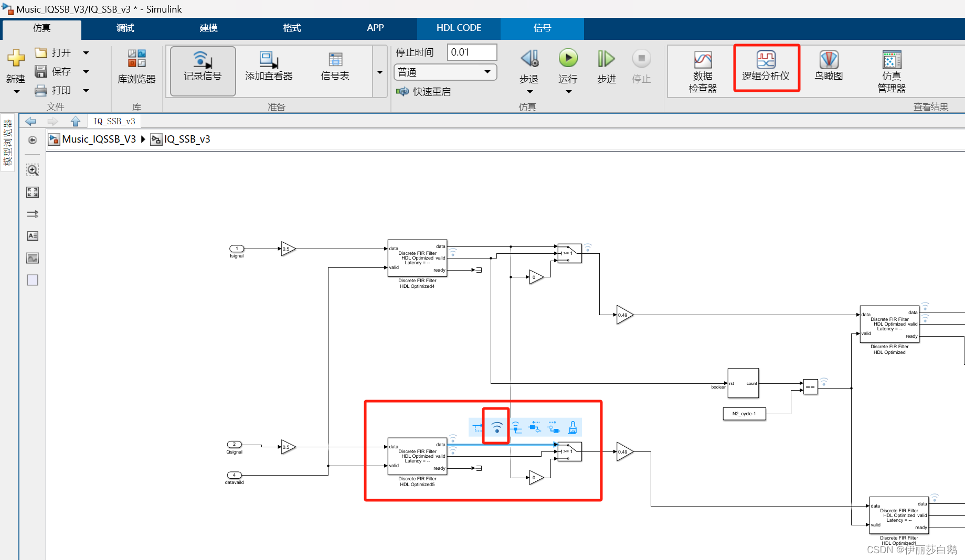The image size is (965, 560).
Task: Expand the 运行 button dropdown arrow
Action: [568, 91]
